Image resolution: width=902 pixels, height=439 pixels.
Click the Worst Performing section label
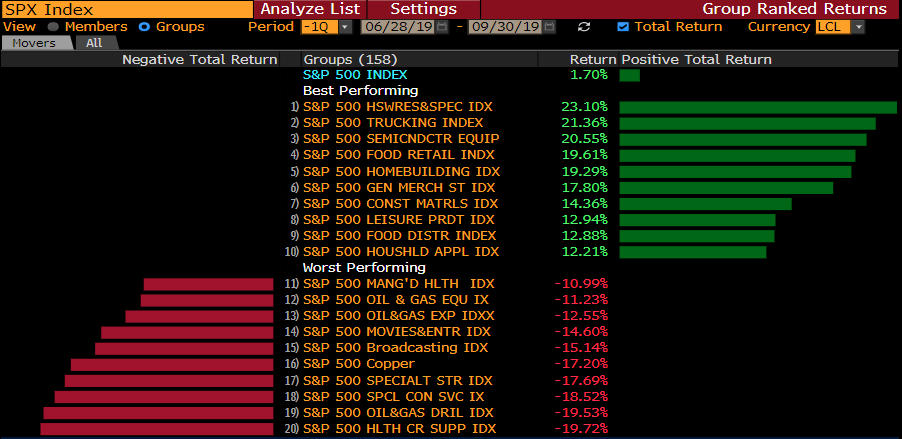pos(364,268)
